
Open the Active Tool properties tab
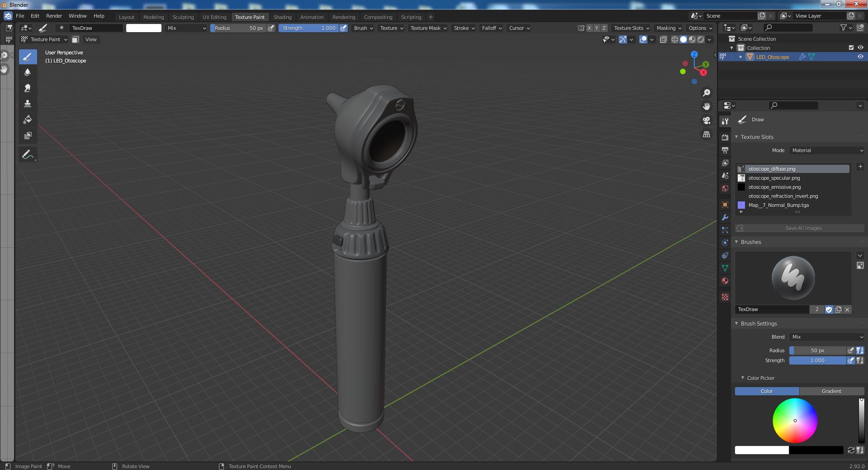pos(725,121)
